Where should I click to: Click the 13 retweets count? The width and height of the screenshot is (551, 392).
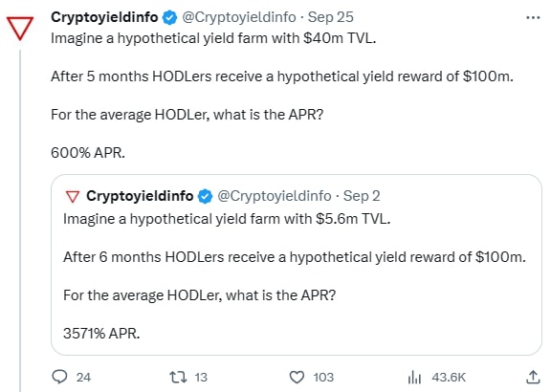201,378
